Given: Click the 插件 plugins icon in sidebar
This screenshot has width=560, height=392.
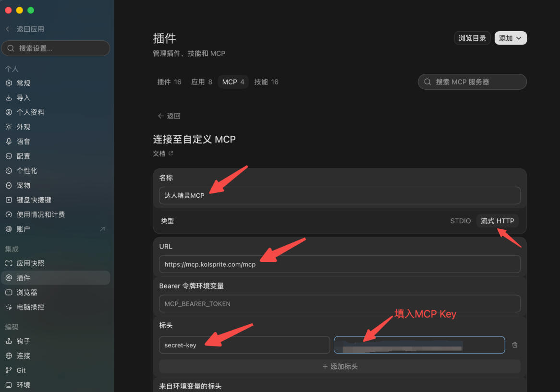Looking at the screenshot, I should pos(9,278).
